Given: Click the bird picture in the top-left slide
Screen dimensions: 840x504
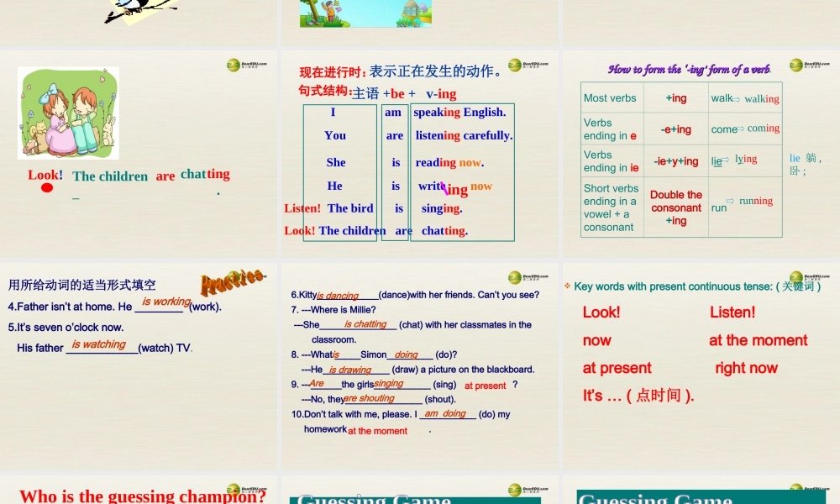Looking at the screenshot, I should 139,12.
